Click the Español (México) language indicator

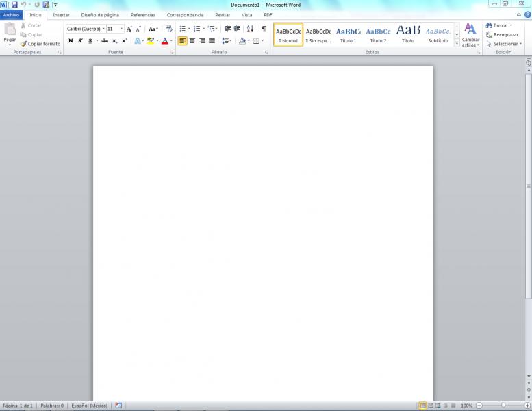click(90, 406)
